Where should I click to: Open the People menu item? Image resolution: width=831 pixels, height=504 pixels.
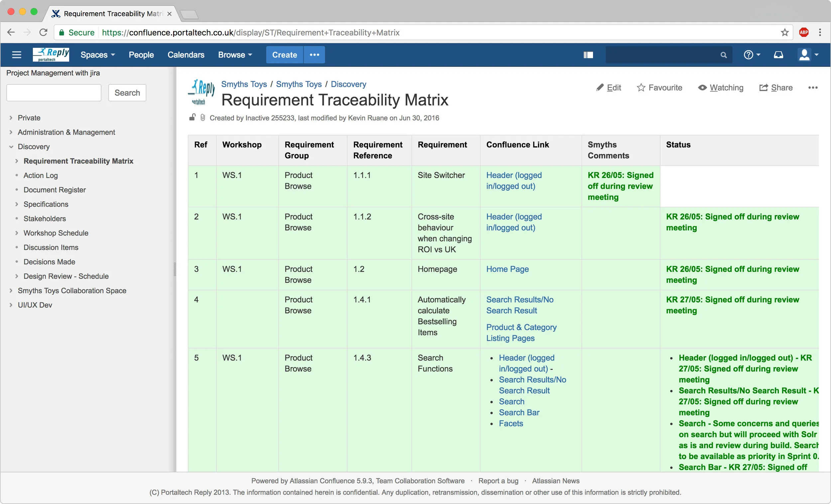pos(141,54)
